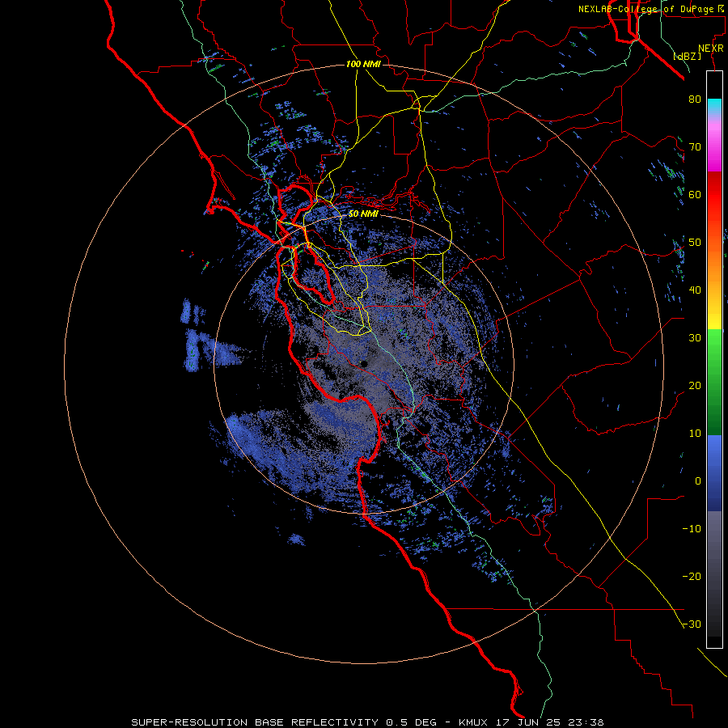Click the 50 NMI range ring label

[363, 214]
